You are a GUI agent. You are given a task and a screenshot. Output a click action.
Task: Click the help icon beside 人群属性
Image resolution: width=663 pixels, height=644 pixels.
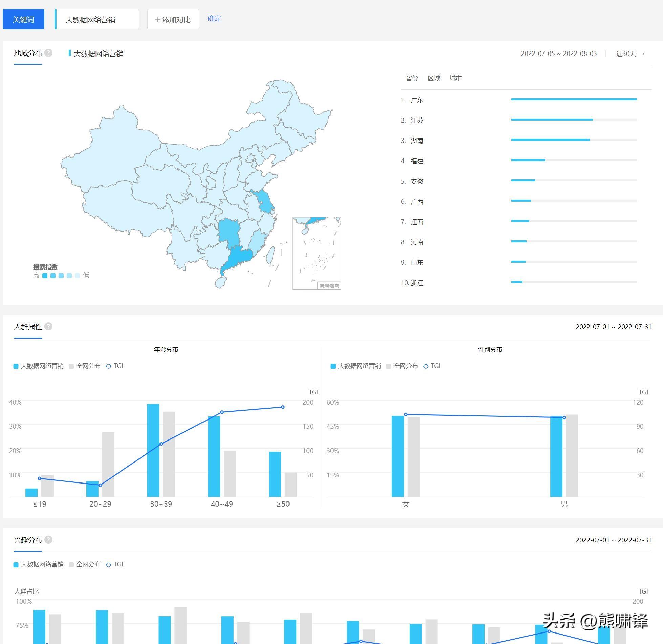[48, 326]
